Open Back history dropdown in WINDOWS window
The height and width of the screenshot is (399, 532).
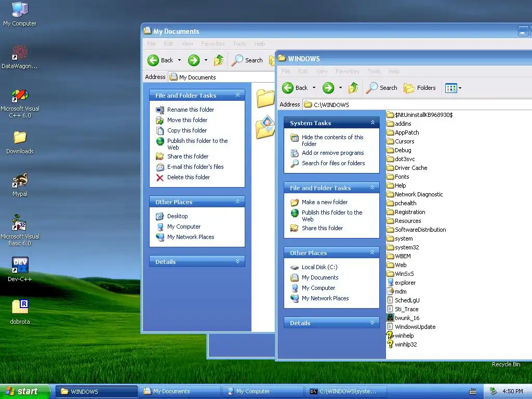point(314,88)
